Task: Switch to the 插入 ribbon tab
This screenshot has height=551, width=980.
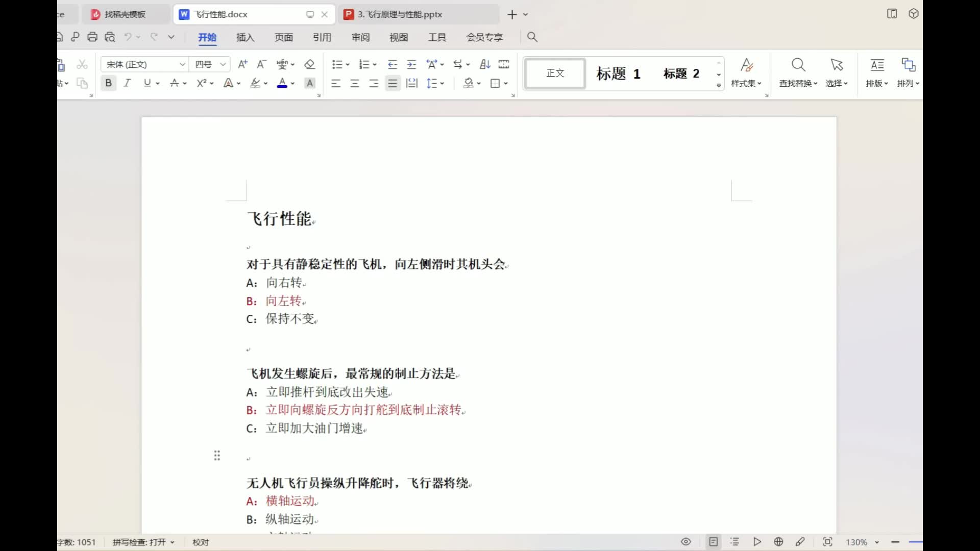Action: click(x=245, y=37)
